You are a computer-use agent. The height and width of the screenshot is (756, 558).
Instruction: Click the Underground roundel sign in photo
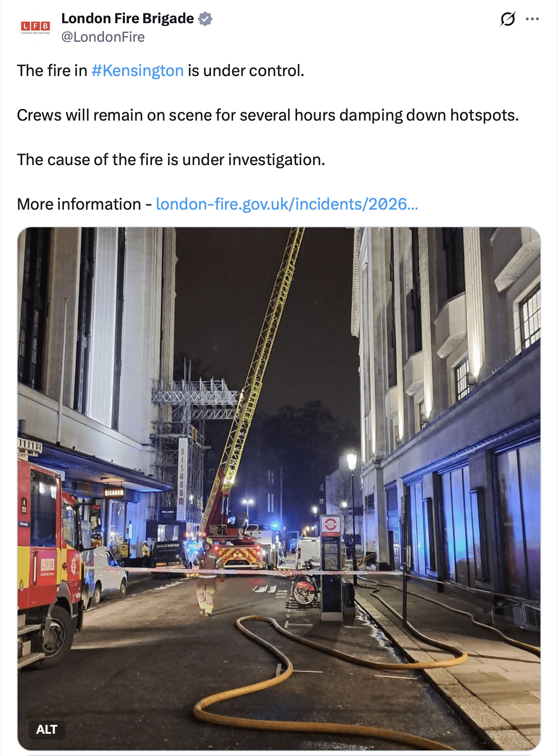pyautogui.click(x=330, y=525)
